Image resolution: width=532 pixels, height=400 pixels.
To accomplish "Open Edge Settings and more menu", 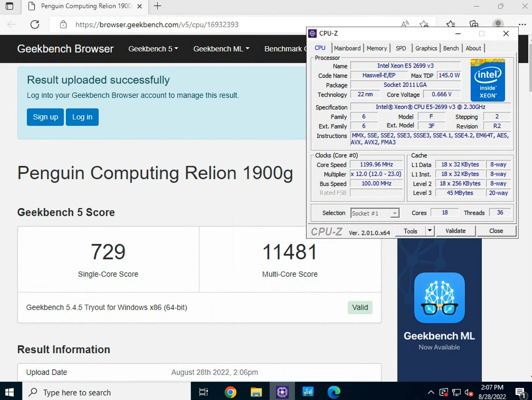I will pos(522,24).
